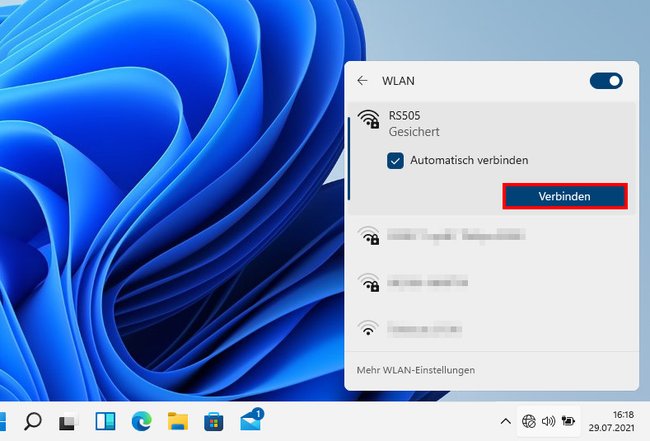The height and width of the screenshot is (441, 650).
Task: Click the Verbinden button
Action: click(565, 196)
